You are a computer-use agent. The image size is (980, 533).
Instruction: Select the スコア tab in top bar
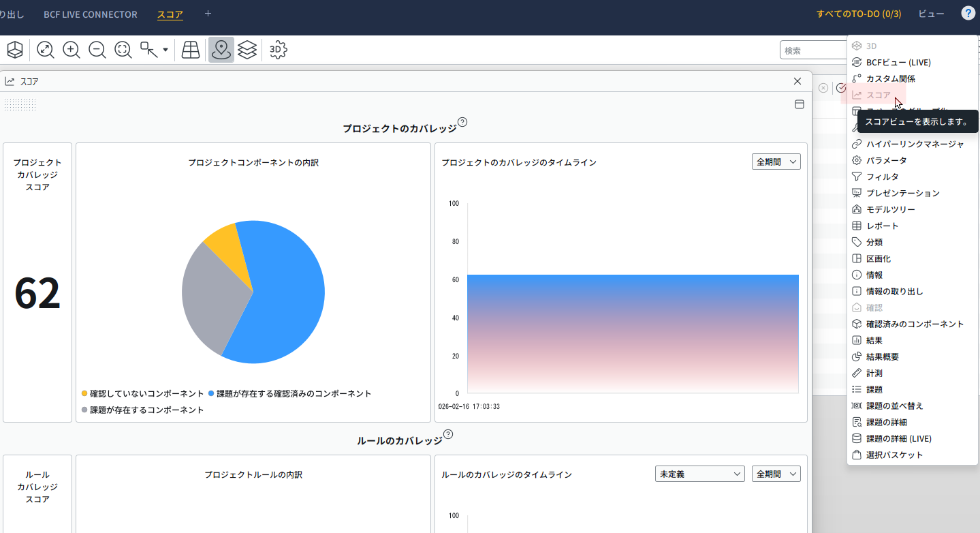click(170, 14)
